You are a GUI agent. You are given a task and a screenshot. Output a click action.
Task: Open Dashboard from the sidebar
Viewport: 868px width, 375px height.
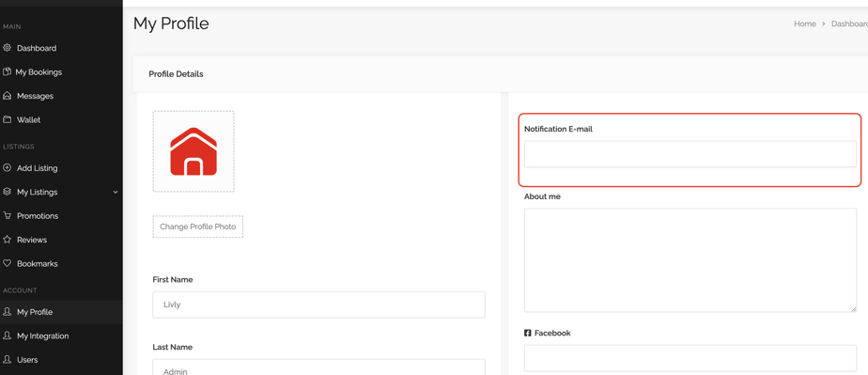pos(37,48)
